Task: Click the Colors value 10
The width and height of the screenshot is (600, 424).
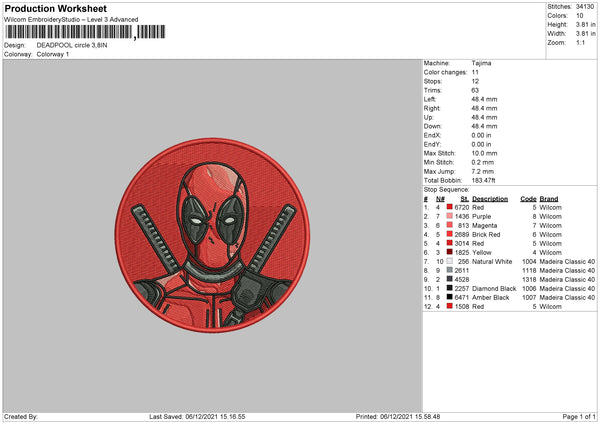Action: coord(580,16)
